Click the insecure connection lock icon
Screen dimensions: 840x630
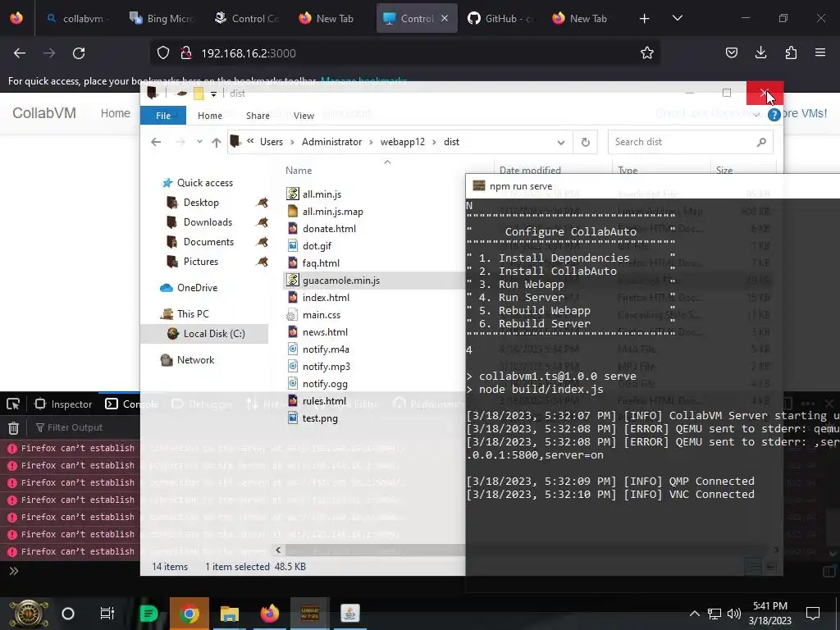186,53
